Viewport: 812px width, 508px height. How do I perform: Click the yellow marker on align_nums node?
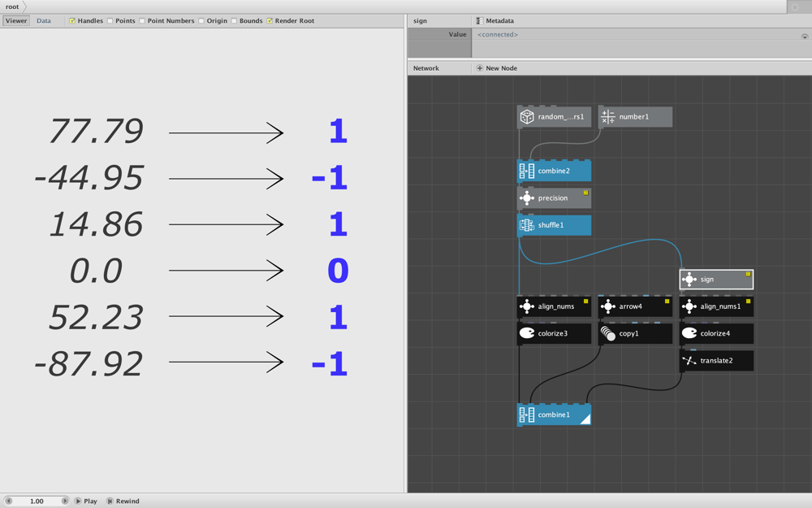click(x=585, y=302)
